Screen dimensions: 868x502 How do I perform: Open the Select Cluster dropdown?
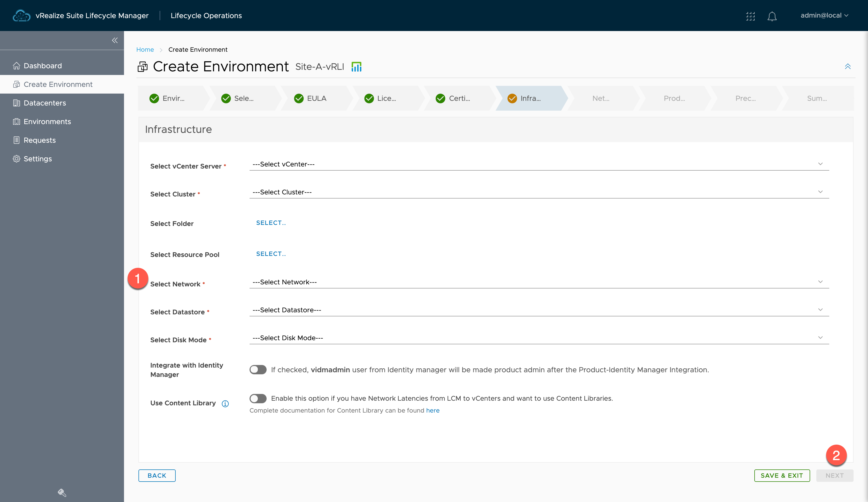(539, 192)
